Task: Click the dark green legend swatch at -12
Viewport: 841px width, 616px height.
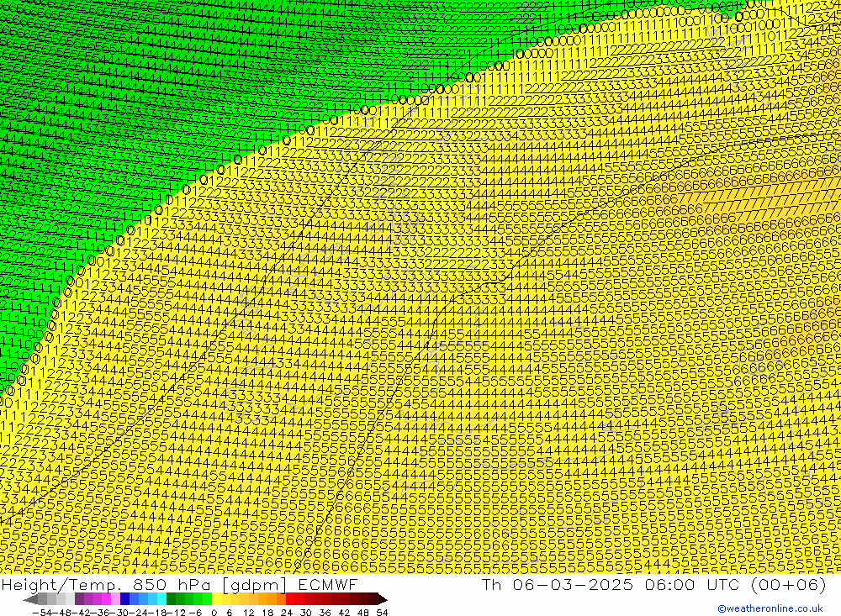Action: [x=171, y=599]
